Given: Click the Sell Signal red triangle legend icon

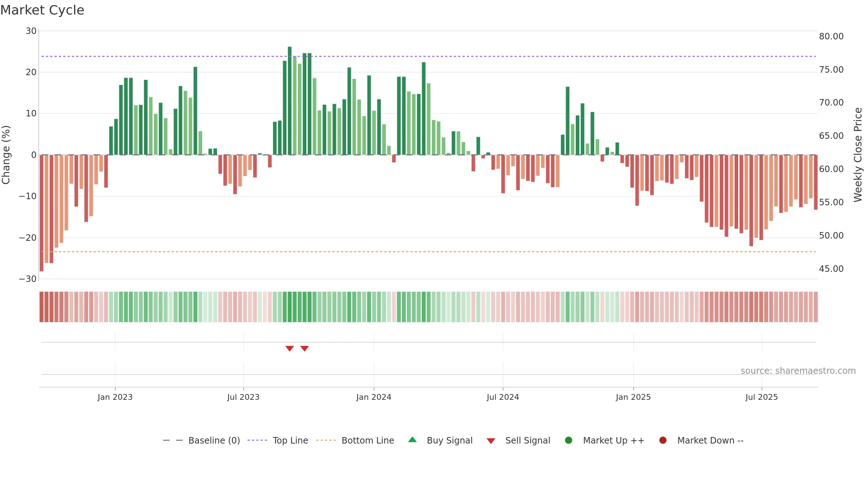Looking at the screenshot, I should click(x=491, y=441).
